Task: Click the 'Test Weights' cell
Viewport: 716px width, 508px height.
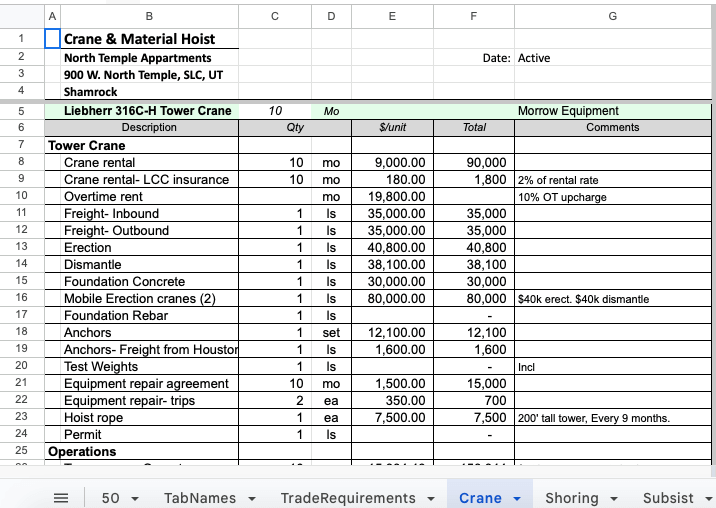Action: point(149,366)
